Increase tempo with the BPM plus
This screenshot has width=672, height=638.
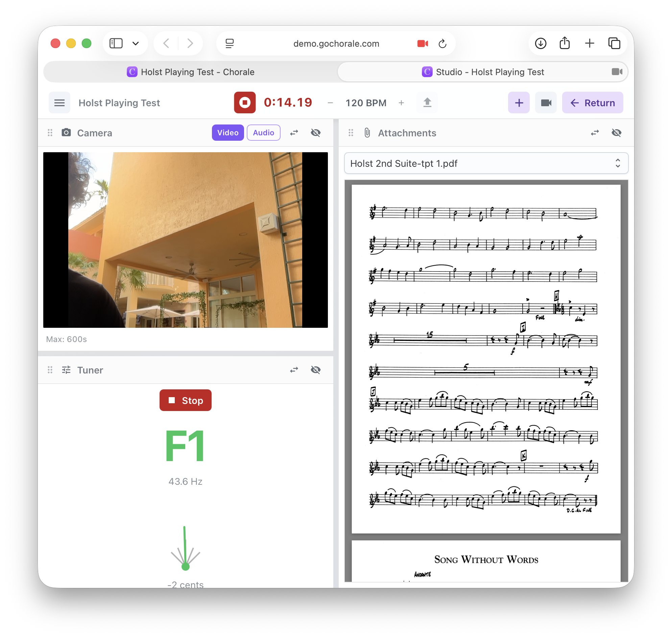tap(401, 103)
